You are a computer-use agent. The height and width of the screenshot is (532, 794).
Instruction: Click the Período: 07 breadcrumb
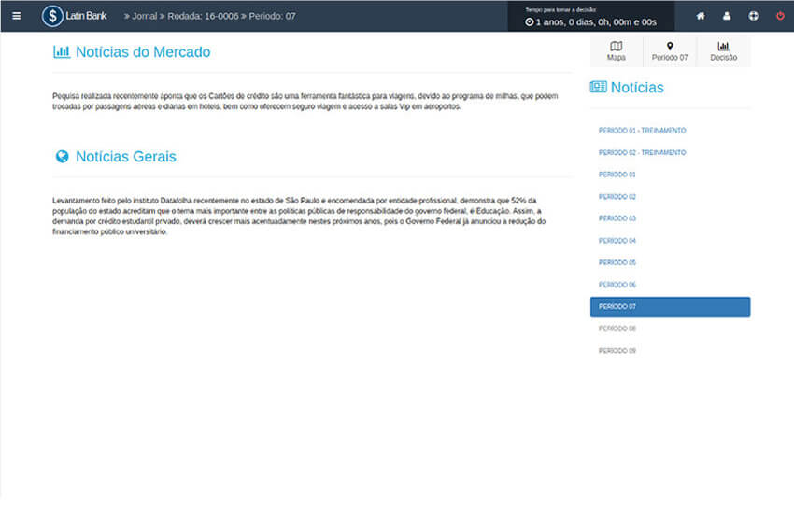pos(272,16)
